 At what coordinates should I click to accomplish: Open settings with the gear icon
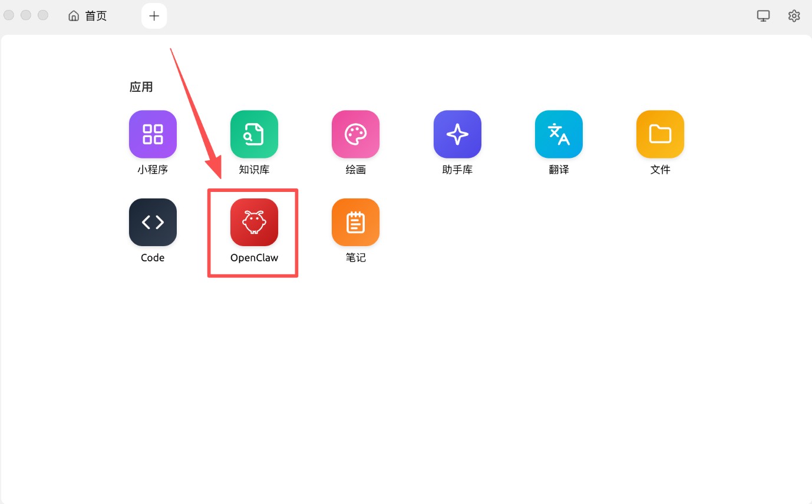(x=794, y=15)
